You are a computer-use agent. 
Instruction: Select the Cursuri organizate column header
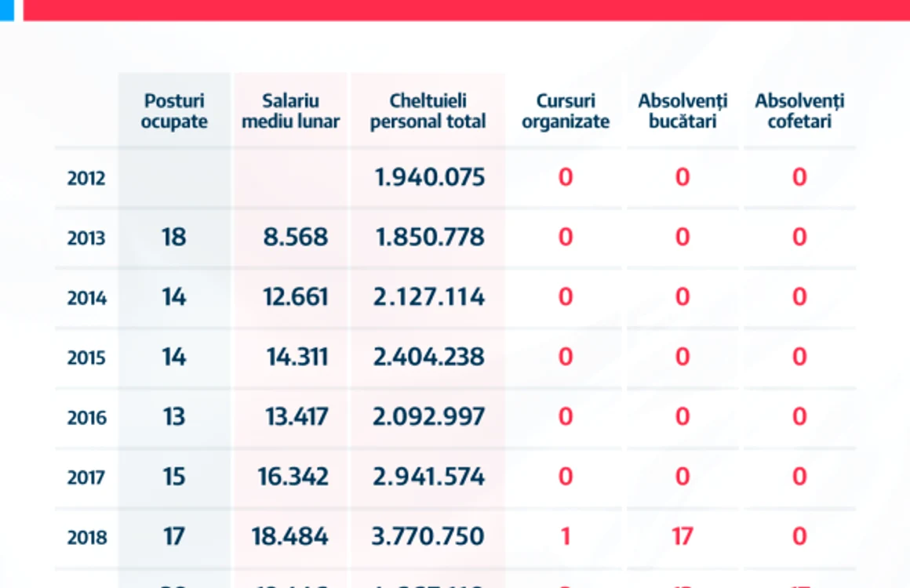(x=566, y=111)
